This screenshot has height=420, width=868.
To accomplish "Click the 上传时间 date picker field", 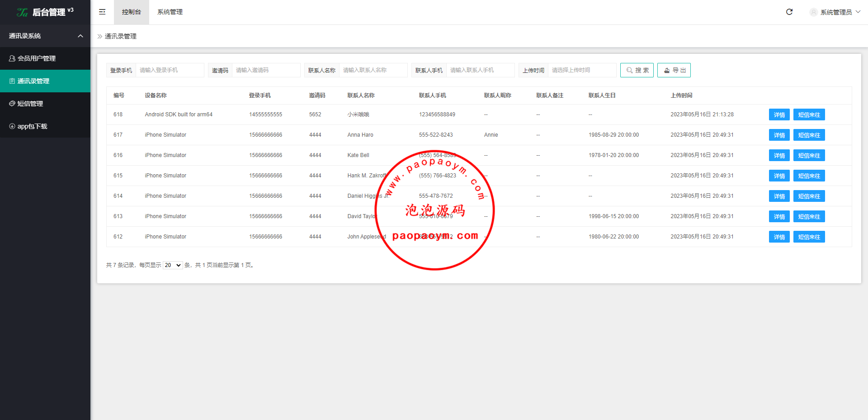I will (582, 70).
